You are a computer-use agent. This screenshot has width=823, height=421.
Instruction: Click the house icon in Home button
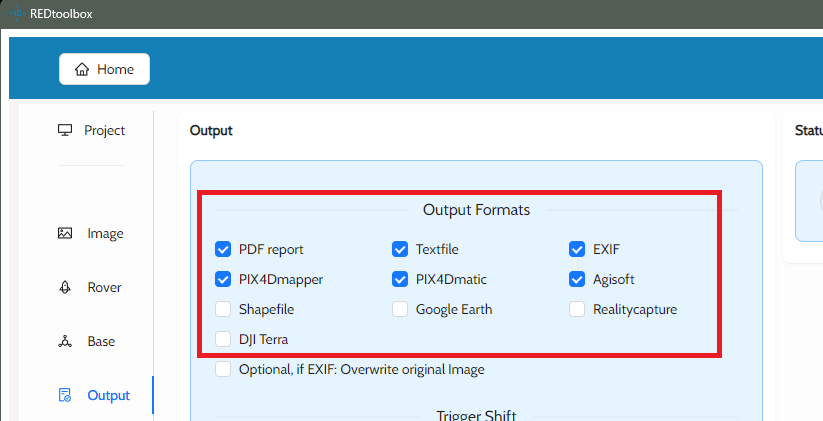coord(82,69)
